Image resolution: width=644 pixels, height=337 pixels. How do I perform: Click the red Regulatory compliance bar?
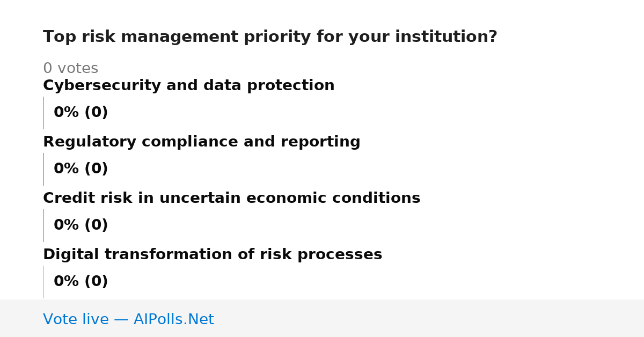(43, 169)
